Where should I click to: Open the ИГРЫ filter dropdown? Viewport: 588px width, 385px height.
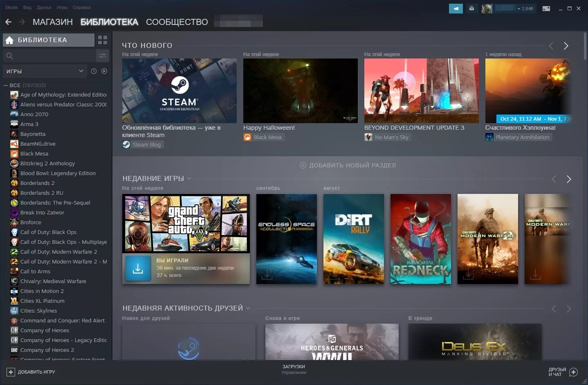[45, 71]
